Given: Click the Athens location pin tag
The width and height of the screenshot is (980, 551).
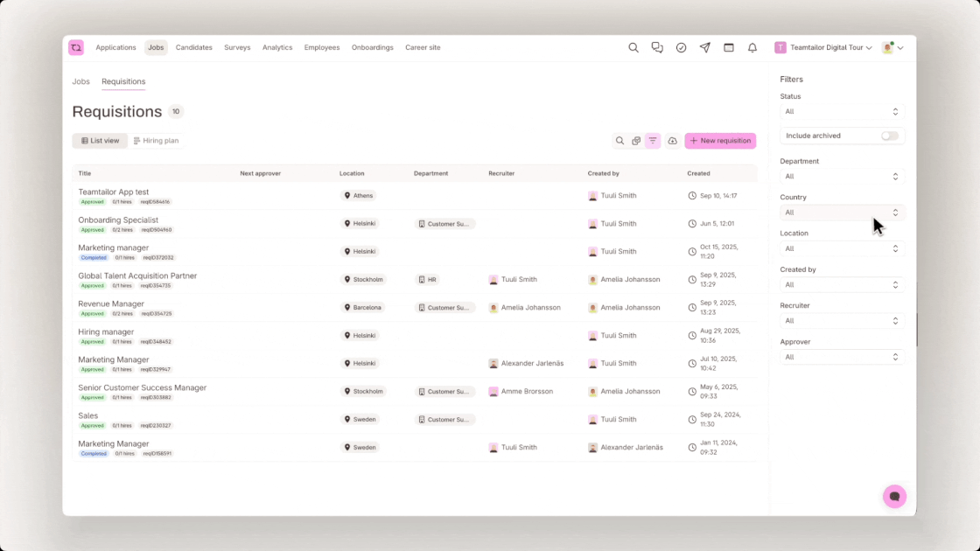Looking at the screenshot, I should coord(359,196).
